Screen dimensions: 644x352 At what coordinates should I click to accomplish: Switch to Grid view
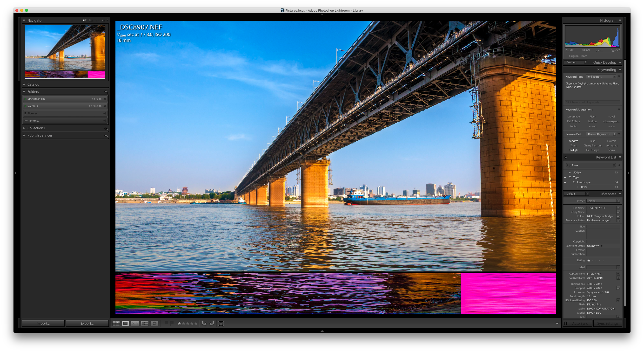(x=116, y=324)
